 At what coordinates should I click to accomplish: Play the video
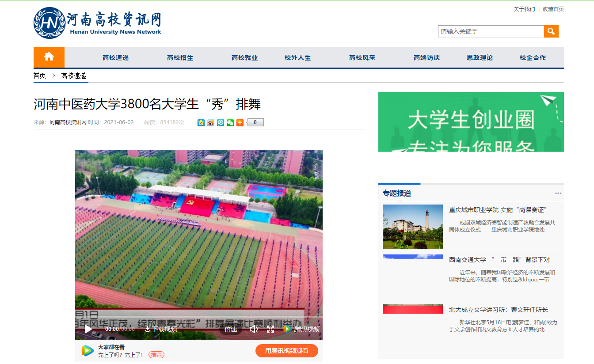tap(88, 329)
